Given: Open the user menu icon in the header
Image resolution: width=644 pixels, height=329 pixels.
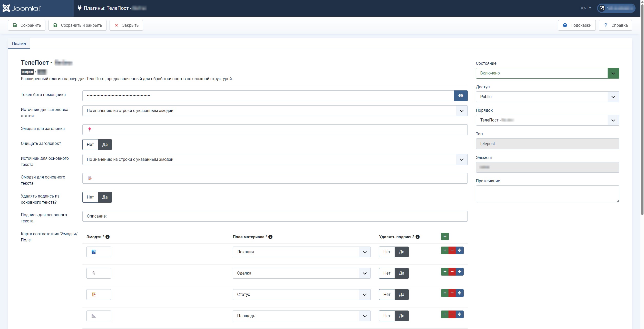Looking at the screenshot, I should 602,8.
